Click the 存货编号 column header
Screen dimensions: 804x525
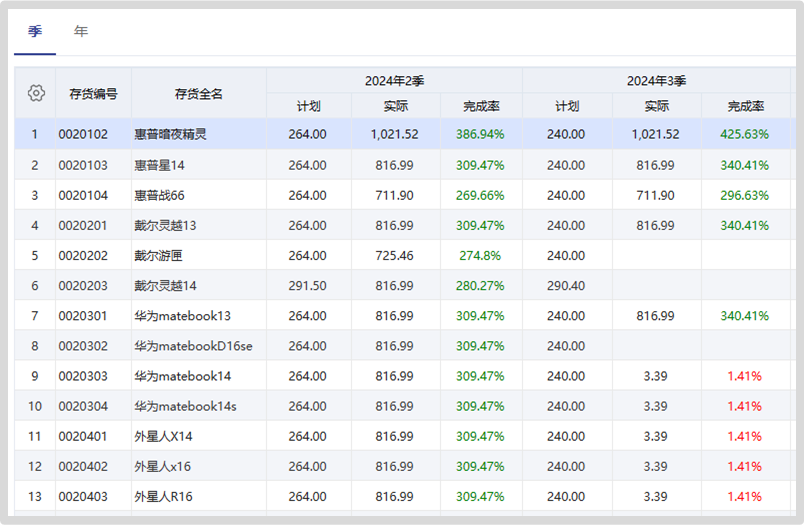[93, 94]
